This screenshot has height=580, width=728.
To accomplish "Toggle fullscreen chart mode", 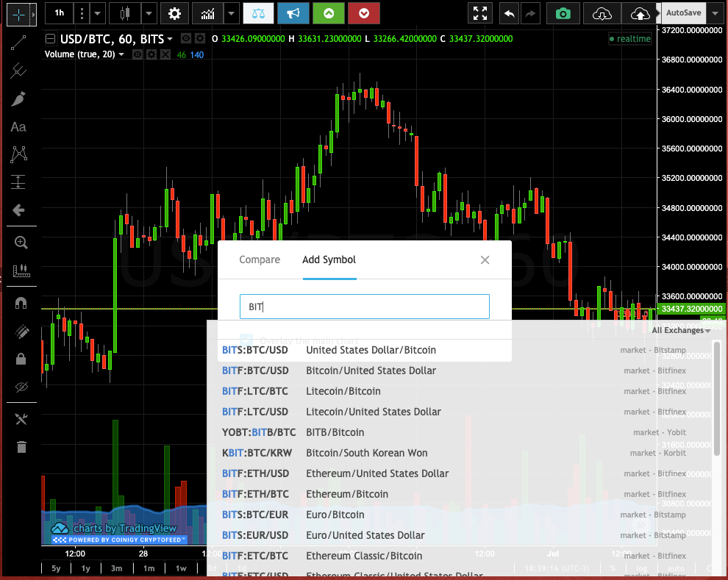I will (x=480, y=13).
